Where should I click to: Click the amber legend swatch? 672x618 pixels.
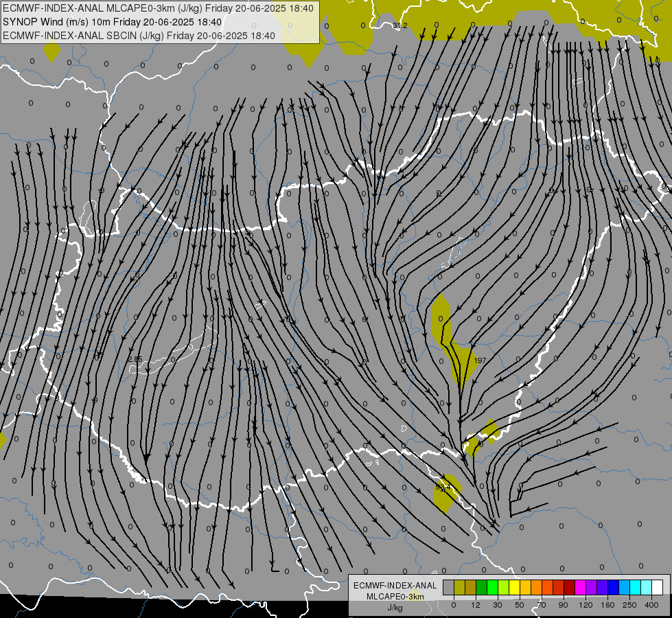pyautogui.click(x=526, y=587)
